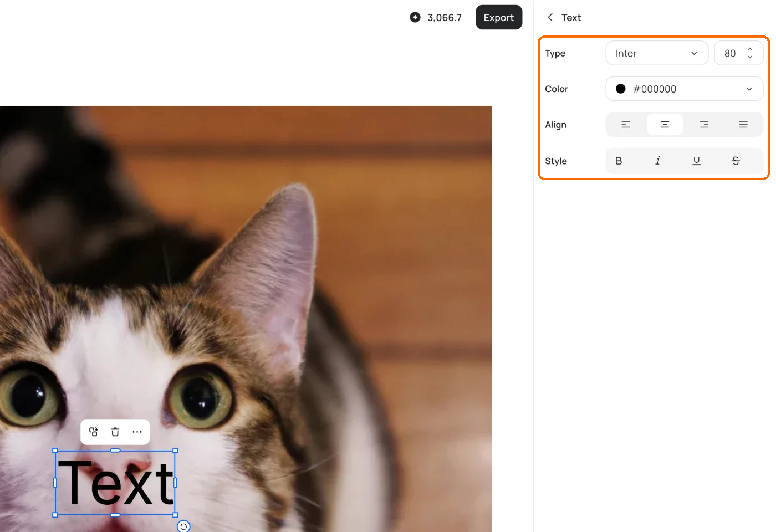
Task: Toggle italic style
Action: [x=658, y=161]
